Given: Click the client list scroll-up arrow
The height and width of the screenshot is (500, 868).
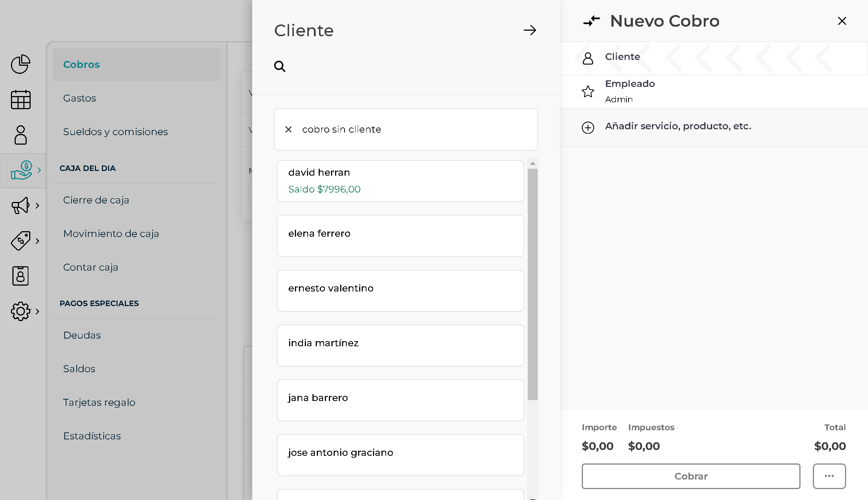Looking at the screenshot, I should pos(533,163).
